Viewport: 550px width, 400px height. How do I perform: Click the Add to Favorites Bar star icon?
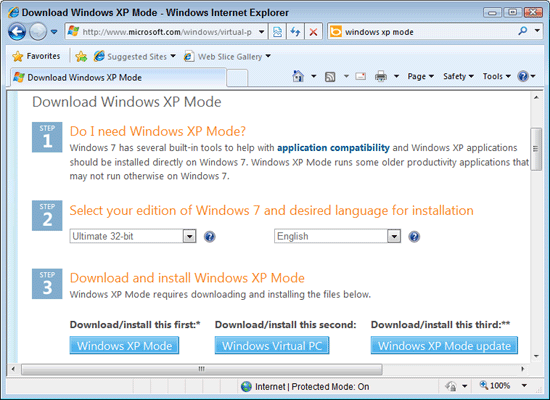coord(81,56)
